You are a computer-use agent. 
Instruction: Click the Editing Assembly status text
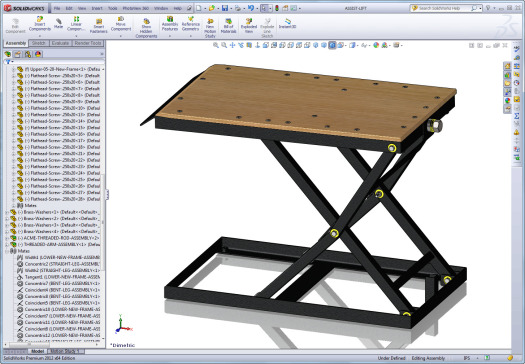(x=428, y=358)
